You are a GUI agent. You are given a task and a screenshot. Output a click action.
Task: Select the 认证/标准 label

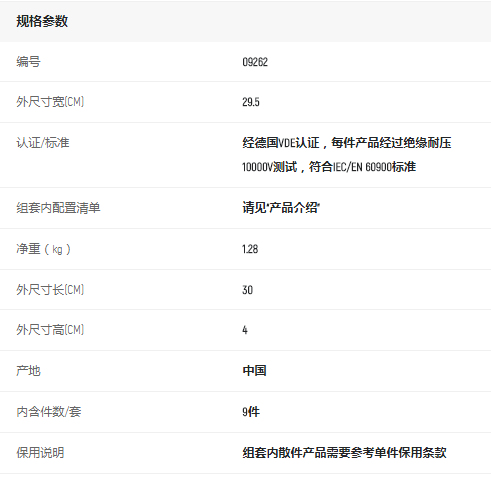(x=43, y=143)
